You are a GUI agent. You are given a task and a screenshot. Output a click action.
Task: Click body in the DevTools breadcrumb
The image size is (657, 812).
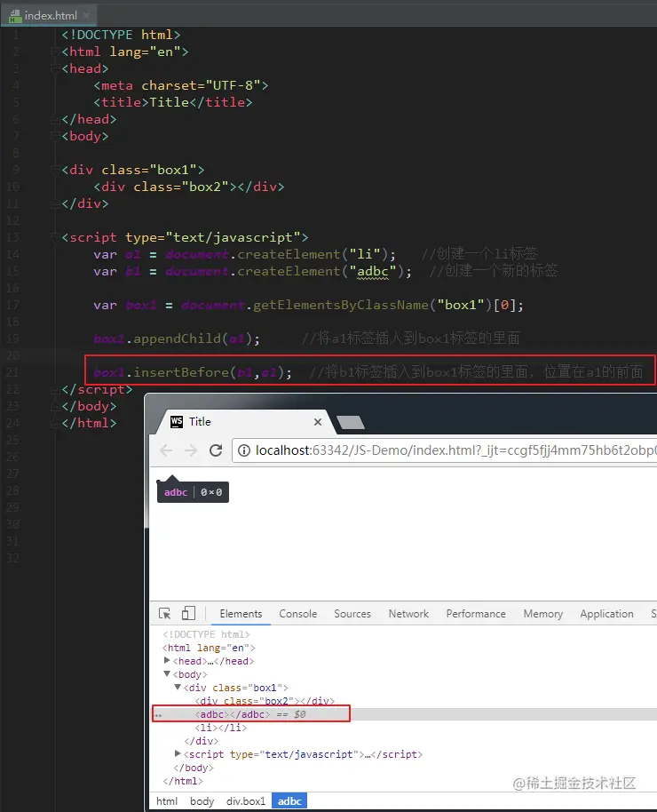click(202, 801)
